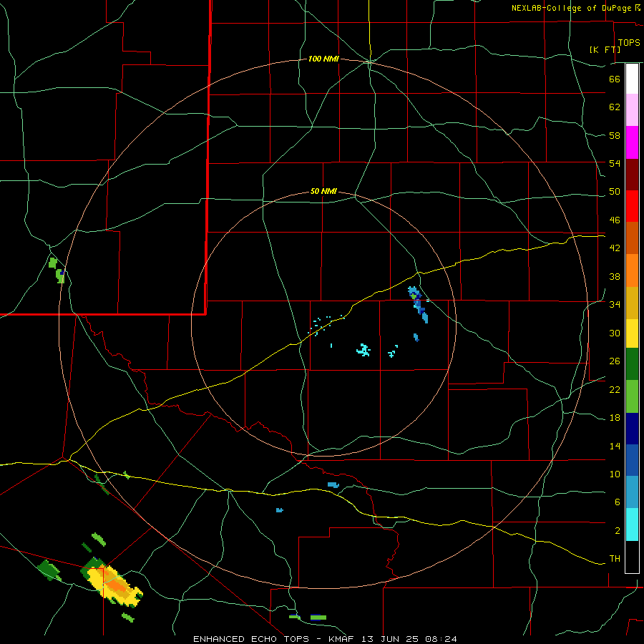Click the light blue legend swatch at 6
This screenshot has height=644, width=644.
coord(632,492)
